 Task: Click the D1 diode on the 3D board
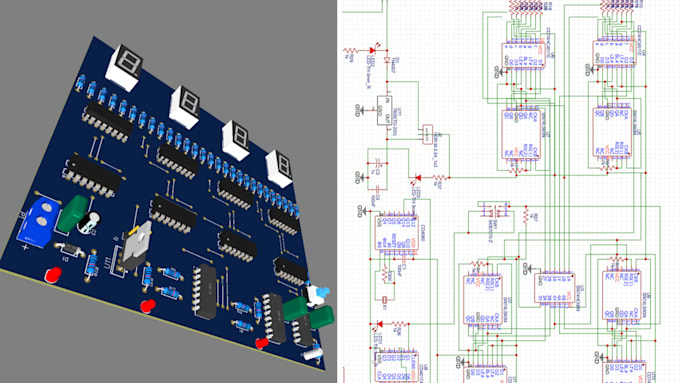click(x=70, y=249)
